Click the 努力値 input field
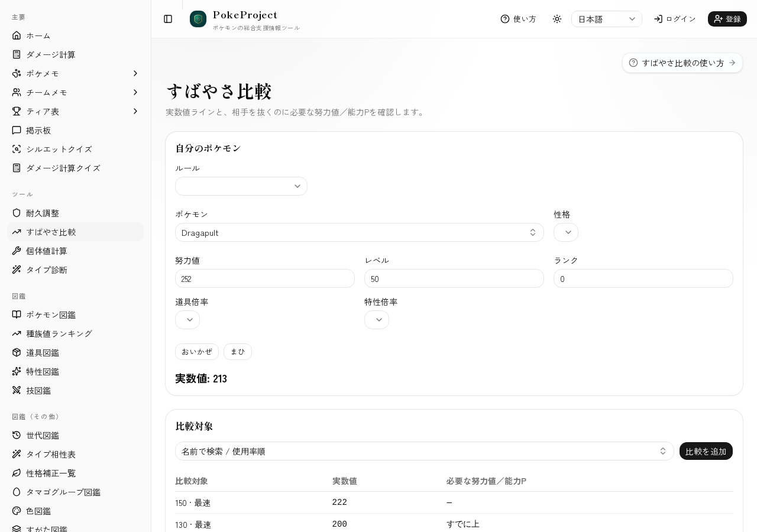The height and width of the screenshot is (532, 757). pyautogui.click(x=265, y=278)
